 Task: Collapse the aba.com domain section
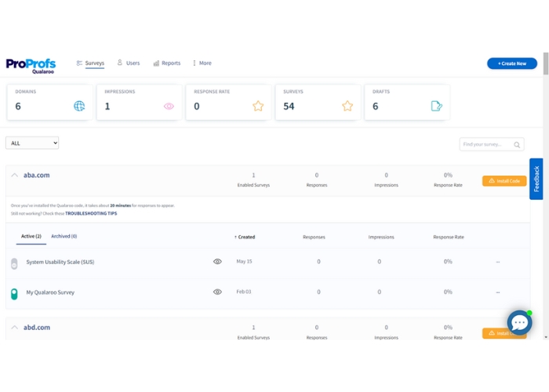pos(14,175)
